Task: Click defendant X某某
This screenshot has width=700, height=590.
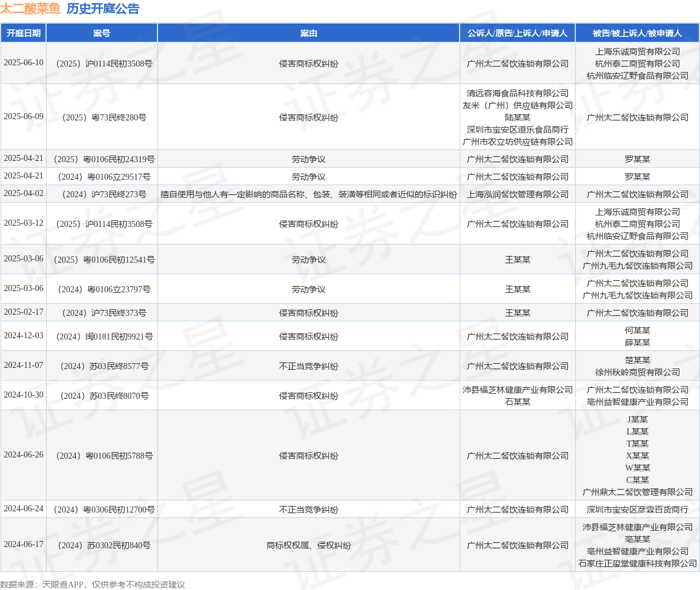Action: click(x=637, y=456)
